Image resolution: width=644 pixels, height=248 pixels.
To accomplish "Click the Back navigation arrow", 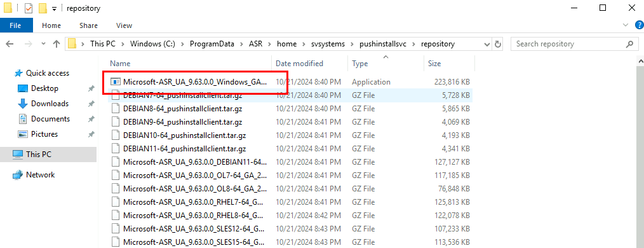I will [x=10, y=44].
